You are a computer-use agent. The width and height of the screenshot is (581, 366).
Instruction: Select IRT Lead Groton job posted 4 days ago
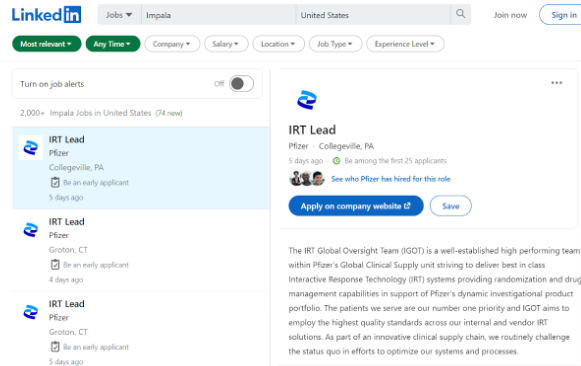(x=141, y=250)
